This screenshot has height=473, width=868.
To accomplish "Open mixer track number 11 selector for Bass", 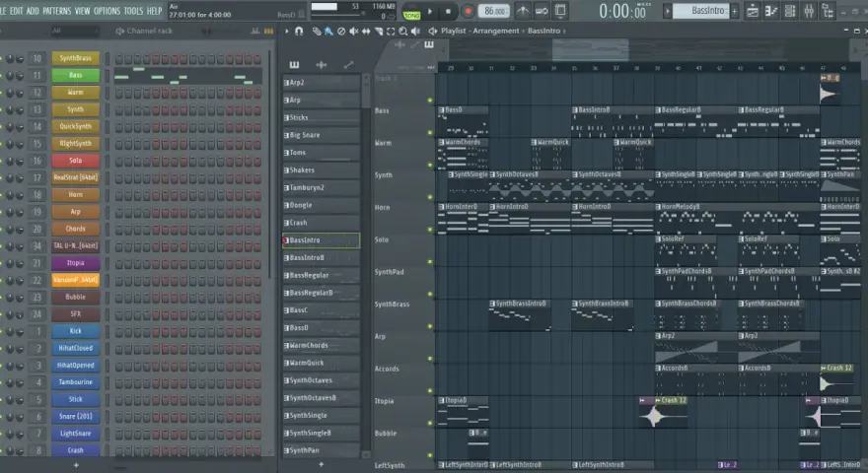I will [x=37, y=75].
